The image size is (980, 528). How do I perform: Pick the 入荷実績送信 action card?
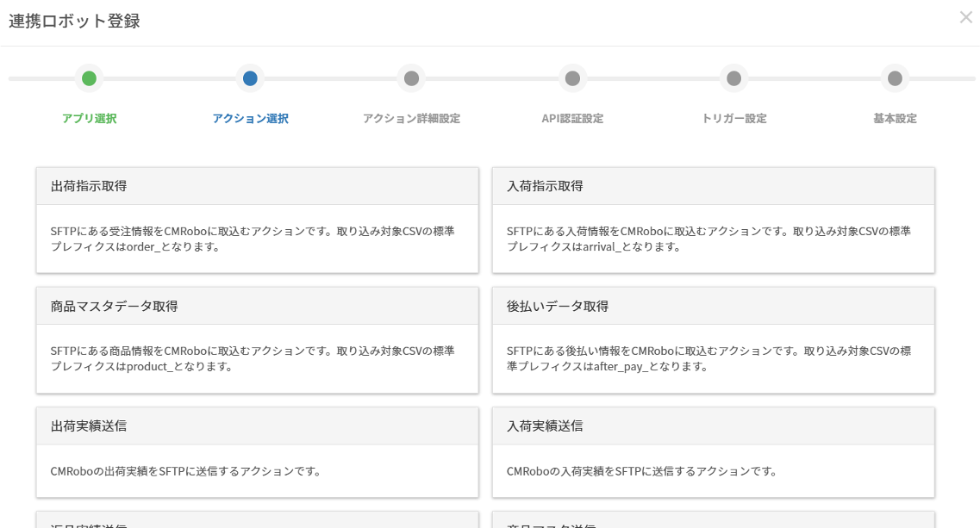(x=713, y=452)
